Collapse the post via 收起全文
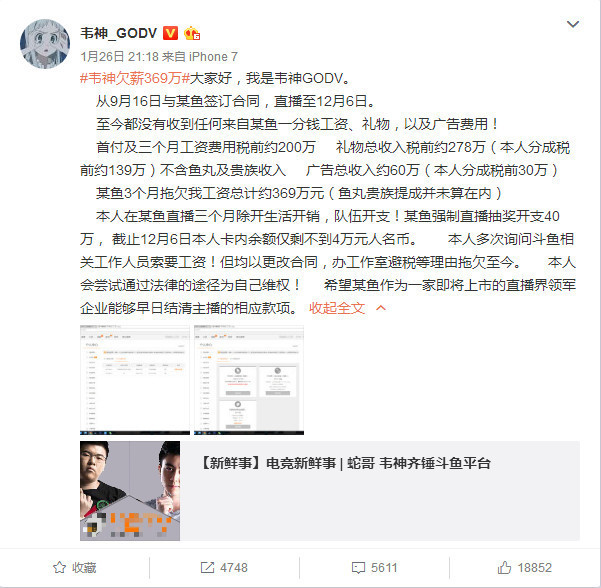This screenshot has width=601, height=588. 337,308
